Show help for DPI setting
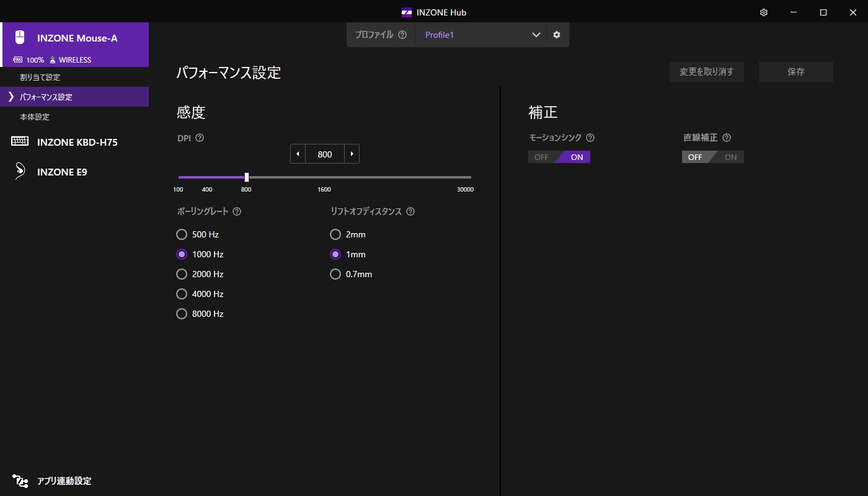 [x=200, y=138]
